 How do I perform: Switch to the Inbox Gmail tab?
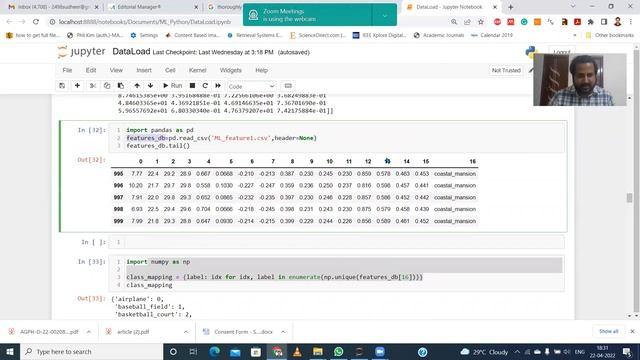click(x=53, y=7)
